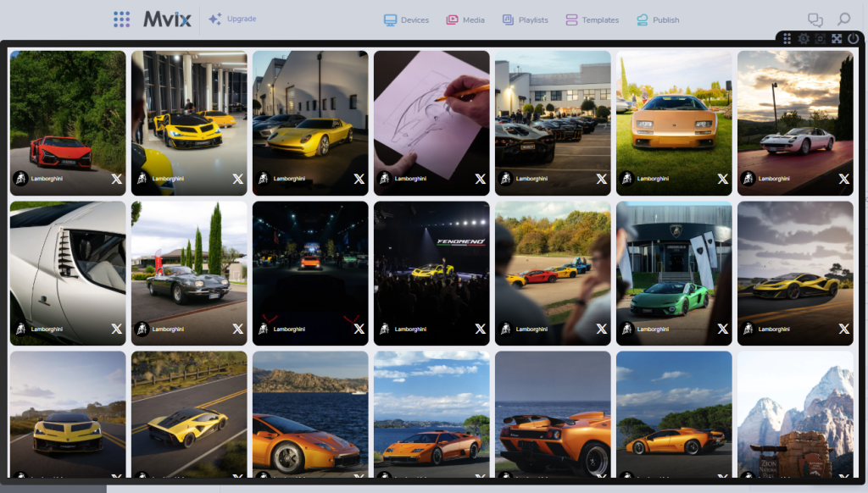The image size is (868, 493).
Task: Click the search magnifier icon
Action: point(843,19)
